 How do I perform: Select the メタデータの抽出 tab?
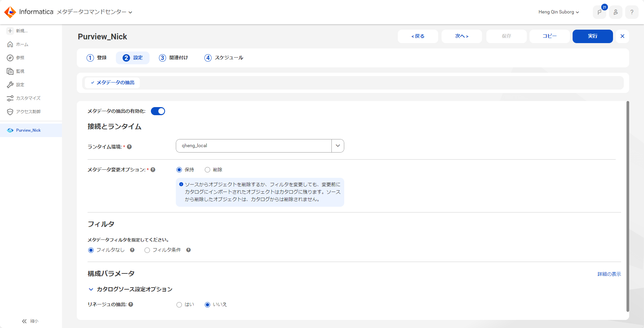click(112, 83)
